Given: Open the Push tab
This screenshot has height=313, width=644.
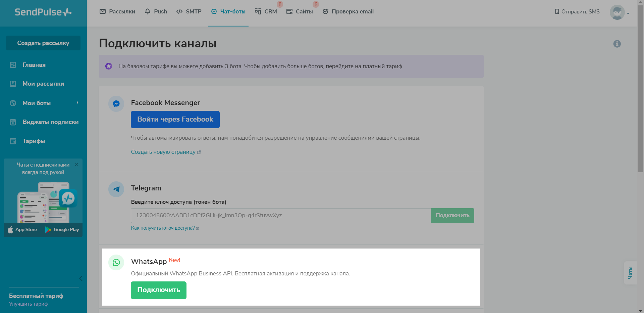Looking at the screenshot, I should click(156, 11).
